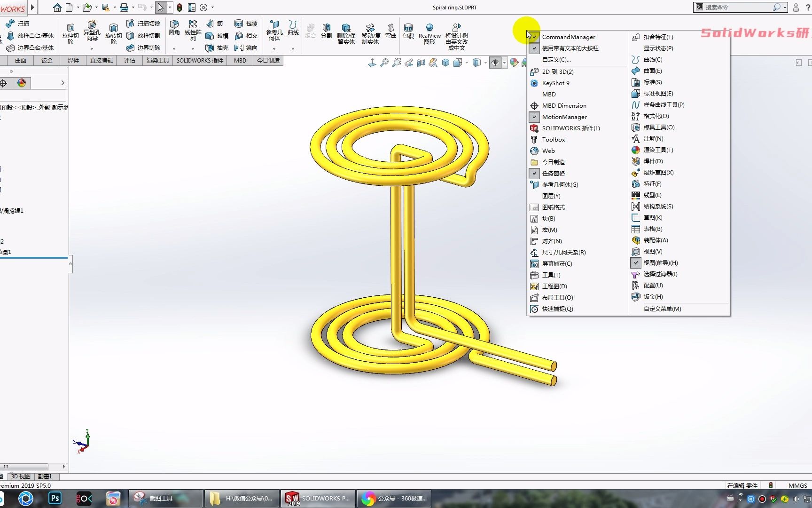Screen dimensions: 812x508
Task: Expand the display style dropdown in view toolbar
Action: (466, 63)
